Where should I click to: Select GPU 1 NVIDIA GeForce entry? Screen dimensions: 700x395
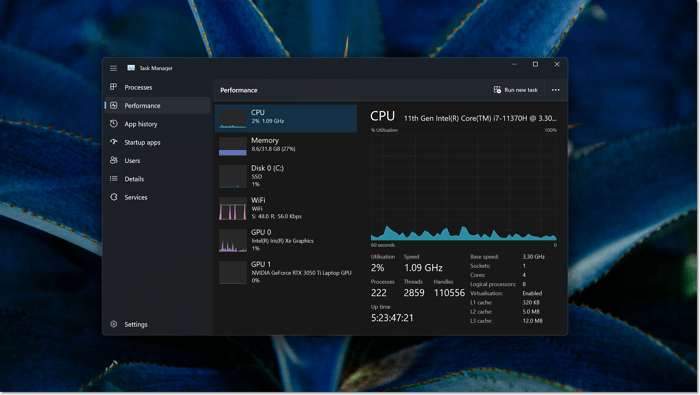point(286,272)
